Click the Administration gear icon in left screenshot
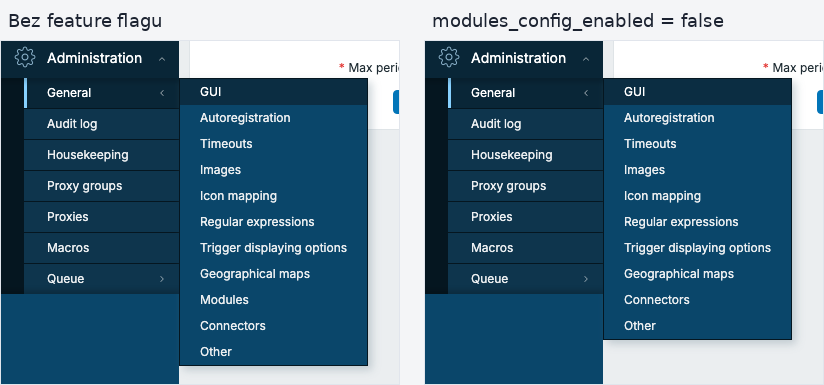The image size is (824, 385). click(25, 57)
